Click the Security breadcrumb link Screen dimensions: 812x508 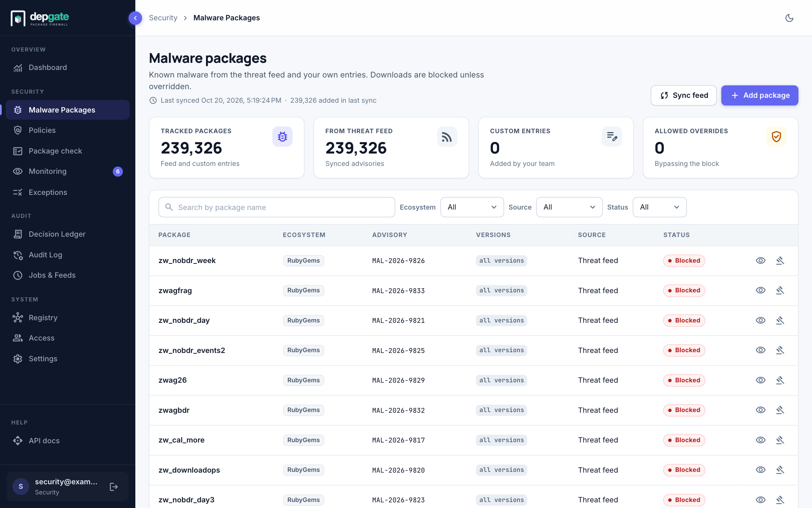(x=163, y=18)
